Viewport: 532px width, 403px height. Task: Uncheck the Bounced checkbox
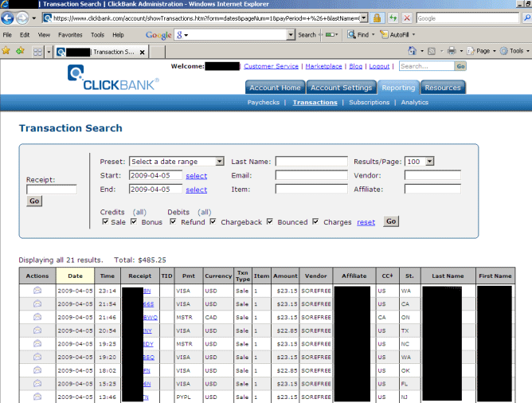click(270, 221)
